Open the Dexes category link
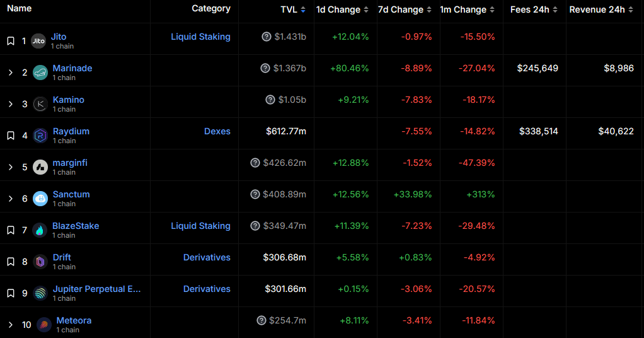644x338 pixels. (217, 131)
